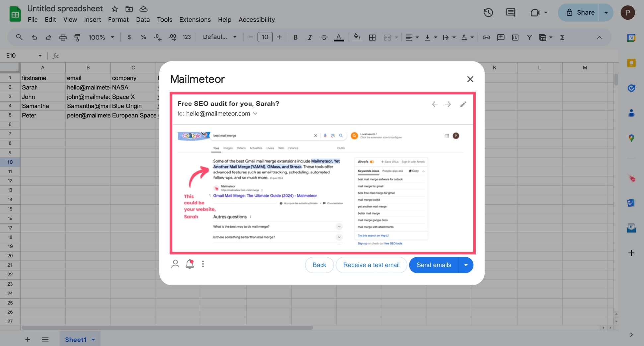Click decrease decimal places icon
This screenshot has height=346, width=644.
158,37
